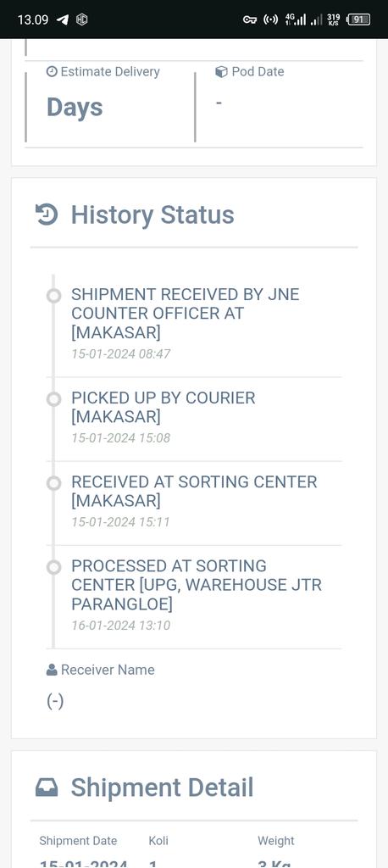This screenshot has width=388, height=868.
Task: Tap the Weight column label
Action: [x=275, y=841]
